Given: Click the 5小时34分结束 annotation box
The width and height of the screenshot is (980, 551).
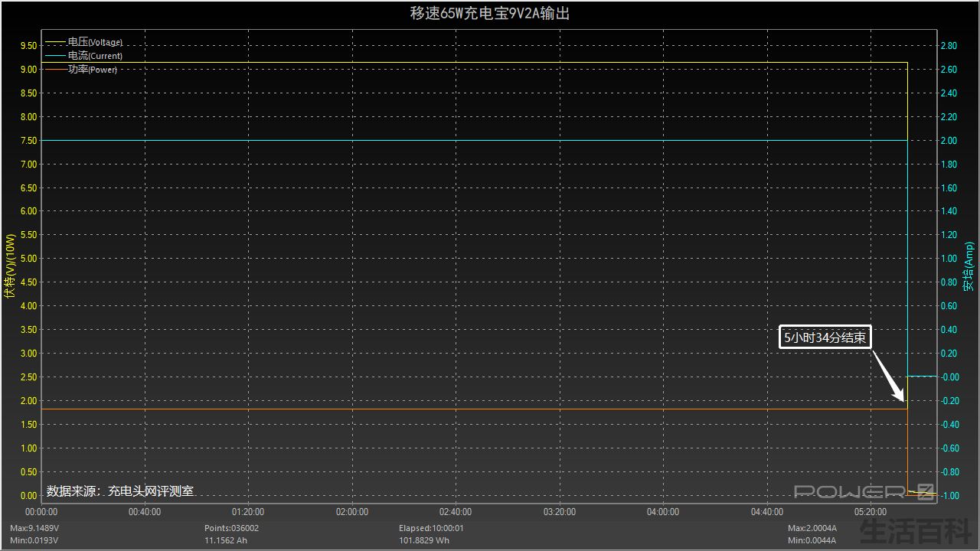Looking at the screenshot, I should 825,337.
